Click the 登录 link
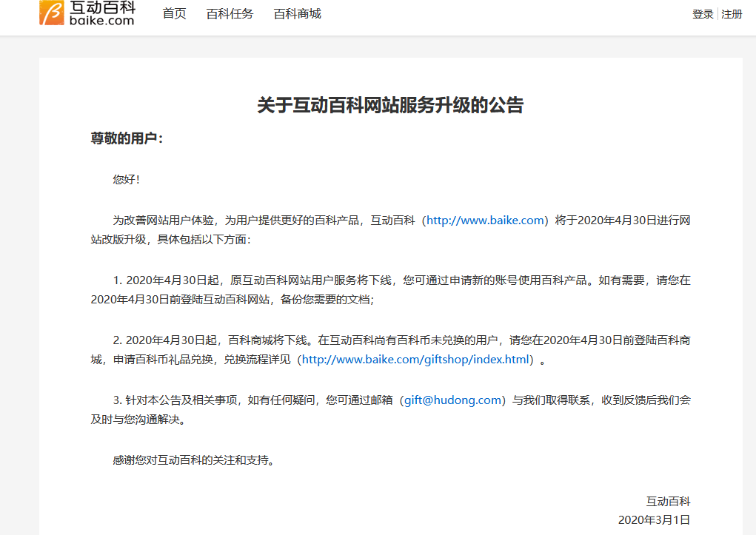Image resolution: width=756 pixels, height=535 pixels. click(703, 15)
